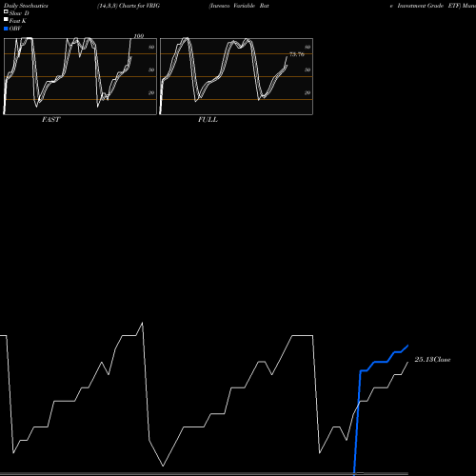This screenshot has width=476, height=476.
Task: Click the "20" scale label in FULL chart
Action: tap(307, 92)
